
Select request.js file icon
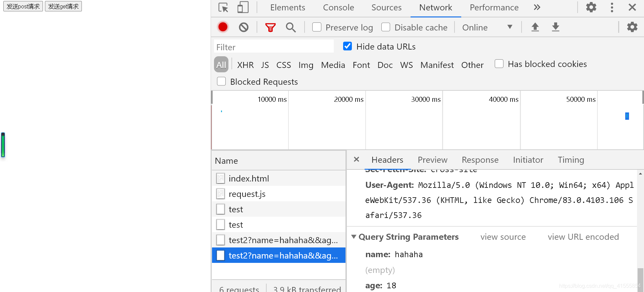[x=220, y=194]
